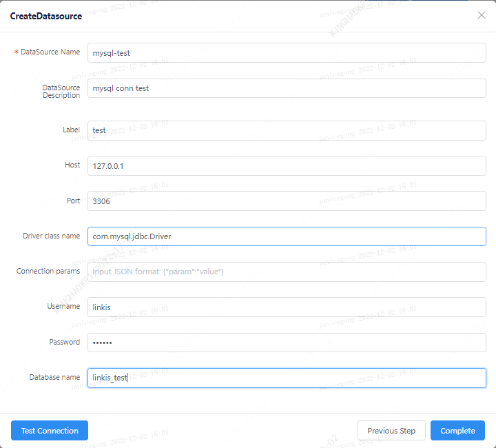Viewport: 496px width, 448px height.
Task: Click the CreateDatasource dialog title
Action: 46,16
